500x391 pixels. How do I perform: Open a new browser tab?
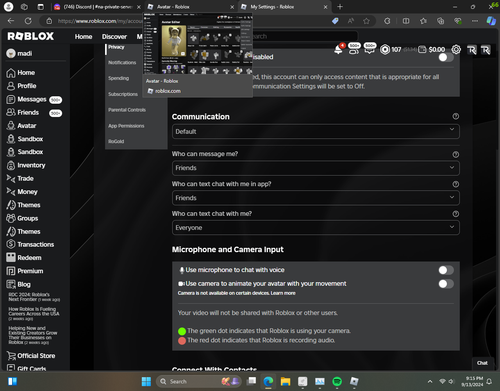tap(340, 7)
